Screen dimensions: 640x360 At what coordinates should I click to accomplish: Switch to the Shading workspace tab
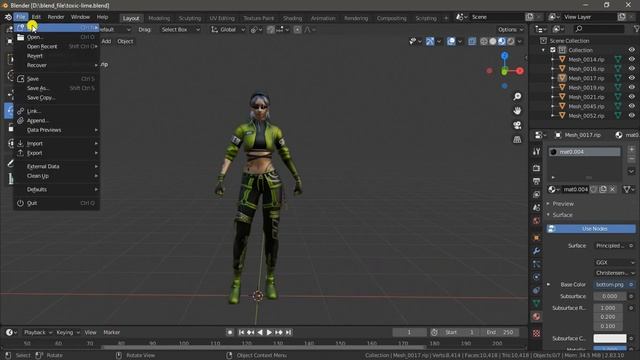point(292,18)
